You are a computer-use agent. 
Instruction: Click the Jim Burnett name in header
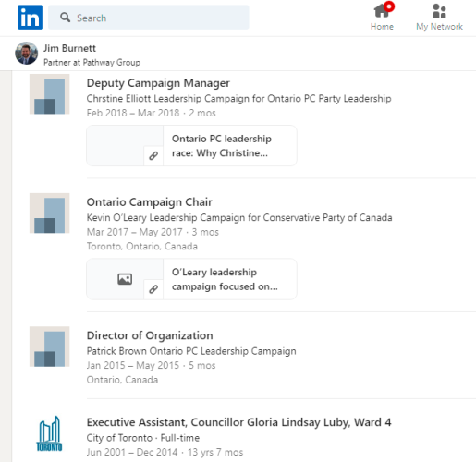click(69, 48)
